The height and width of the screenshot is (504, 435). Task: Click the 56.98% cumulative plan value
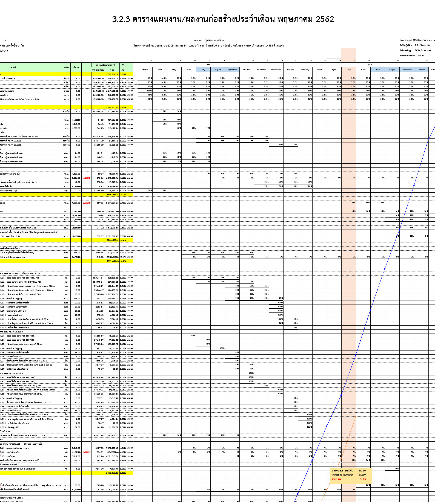(x=362, y=471)
